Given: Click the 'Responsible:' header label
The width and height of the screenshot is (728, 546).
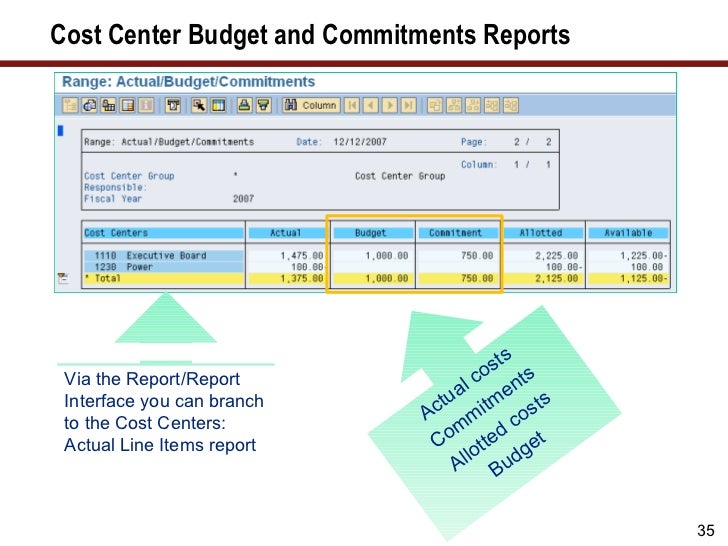Looking at the screenshot, I should click(115, 187).
